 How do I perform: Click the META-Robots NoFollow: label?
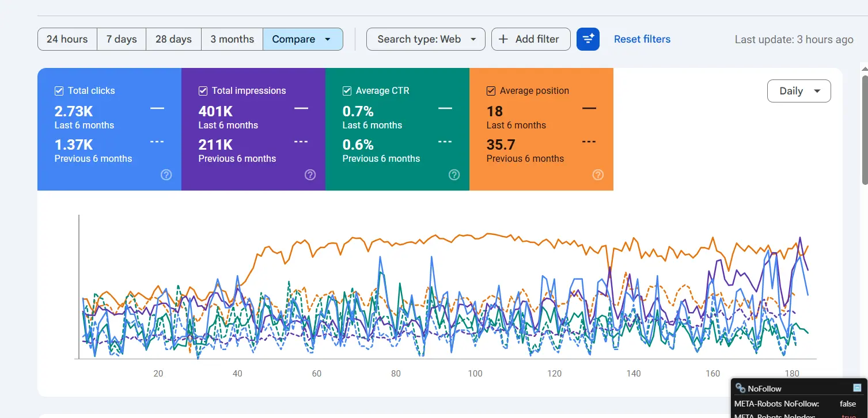tap(776, 404)
